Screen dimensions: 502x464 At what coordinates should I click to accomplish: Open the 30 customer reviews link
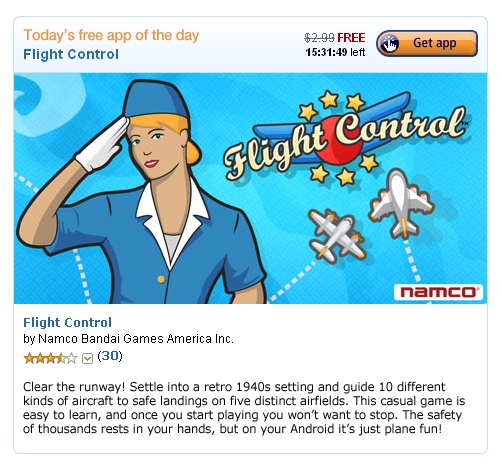pos(110,356)
